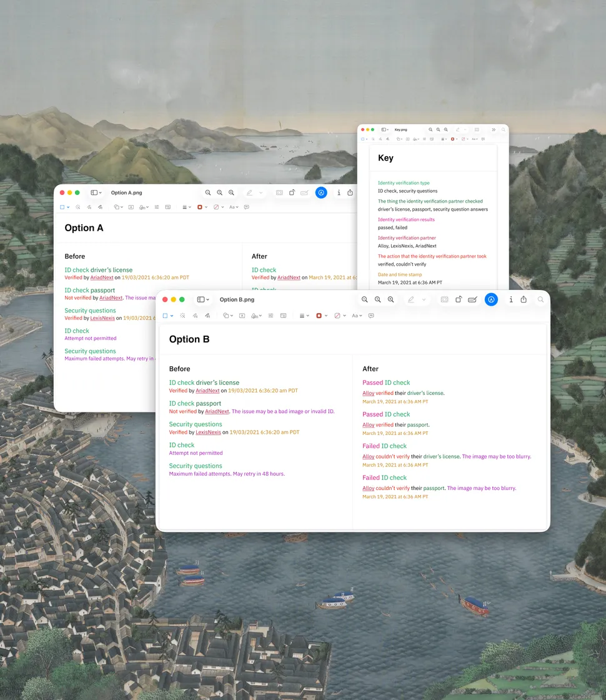Click zoom to fit in Option B window
This screenshot has height=700, width=606.
377,299
